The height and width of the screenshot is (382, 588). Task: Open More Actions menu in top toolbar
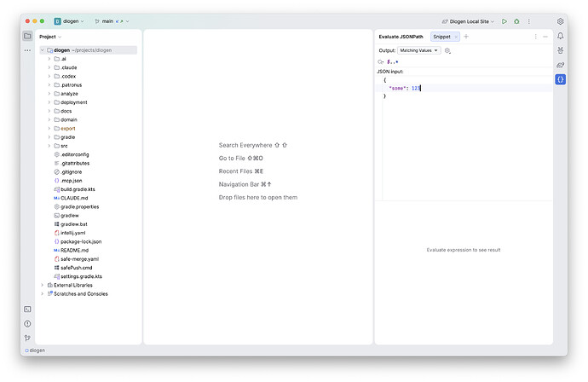pyautogui.click(x=529, y=21)
